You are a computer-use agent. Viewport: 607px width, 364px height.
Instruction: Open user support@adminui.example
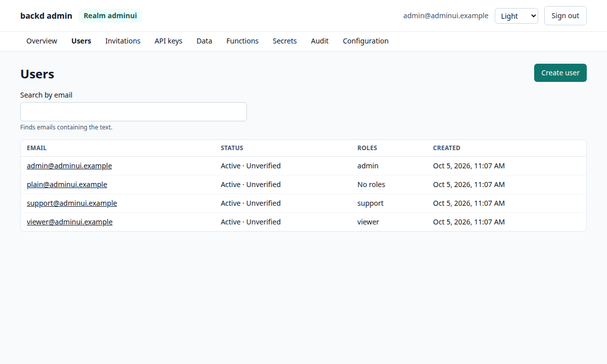point(72,203)
